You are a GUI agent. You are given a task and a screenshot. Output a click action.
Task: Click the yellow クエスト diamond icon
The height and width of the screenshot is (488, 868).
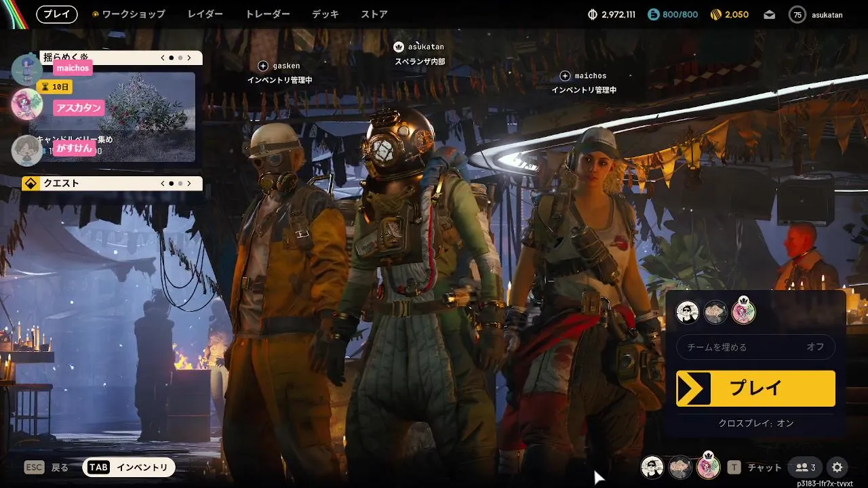31,183
